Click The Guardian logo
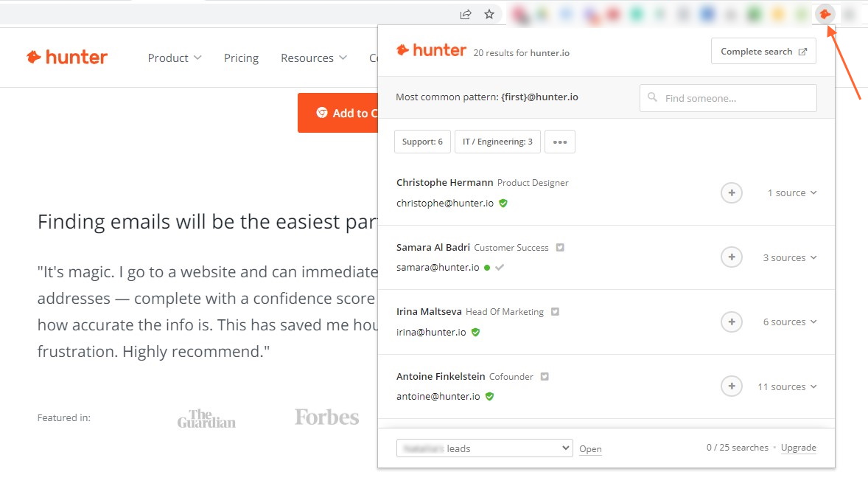This screenshot has width=868, height=486. click(x=206, y=418)
